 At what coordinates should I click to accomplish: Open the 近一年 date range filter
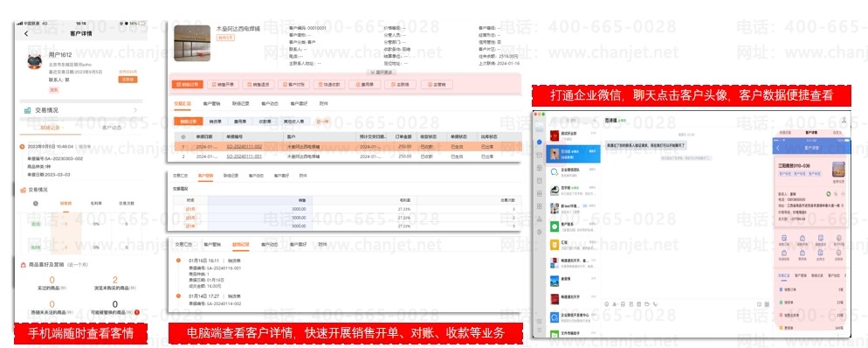323,122
